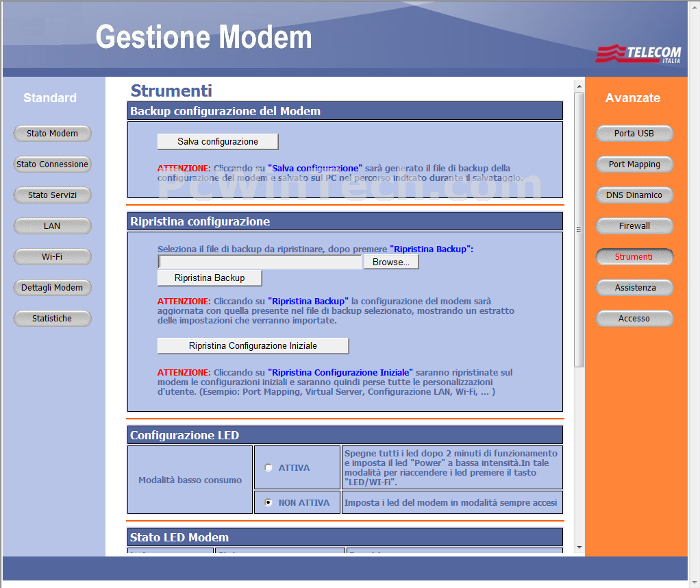Click the backup file path field
700x588 pixels.
260,262
